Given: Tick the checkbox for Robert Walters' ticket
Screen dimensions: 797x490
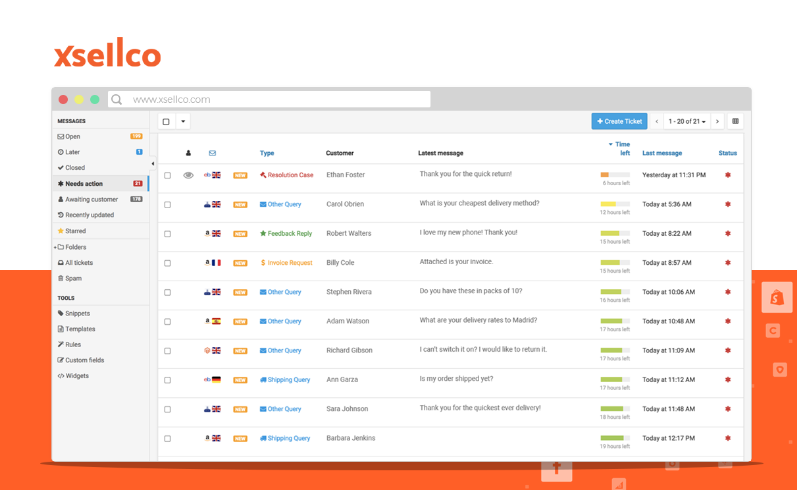Looking at the screenshot, I should pyautogui.click(x=167, y=234).
